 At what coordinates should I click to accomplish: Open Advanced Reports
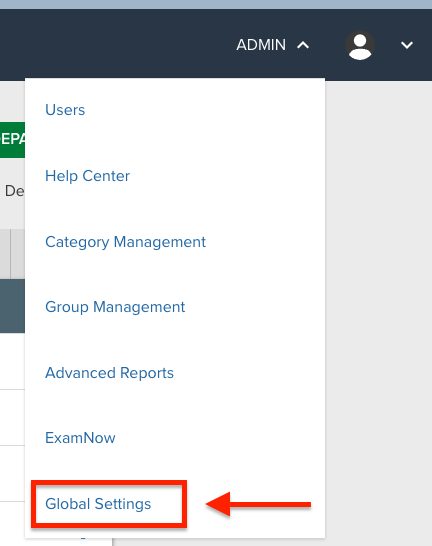point(109,373)
